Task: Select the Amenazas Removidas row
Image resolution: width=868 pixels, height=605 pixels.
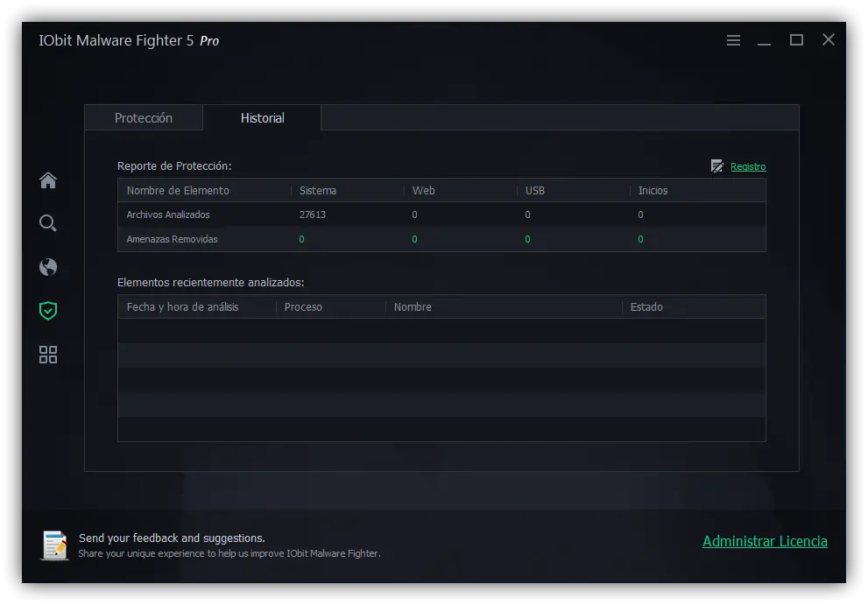Action: (x=172, y=239)
